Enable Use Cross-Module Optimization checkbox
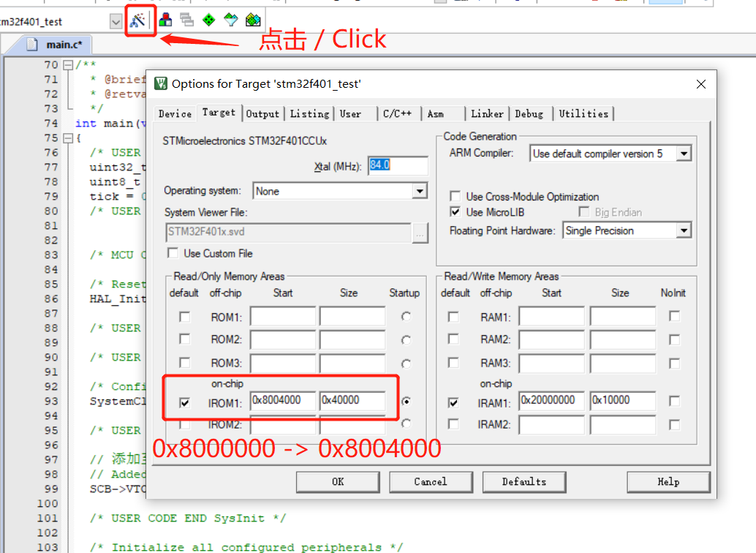The image size is (756, 553). (x=455, y=196)
